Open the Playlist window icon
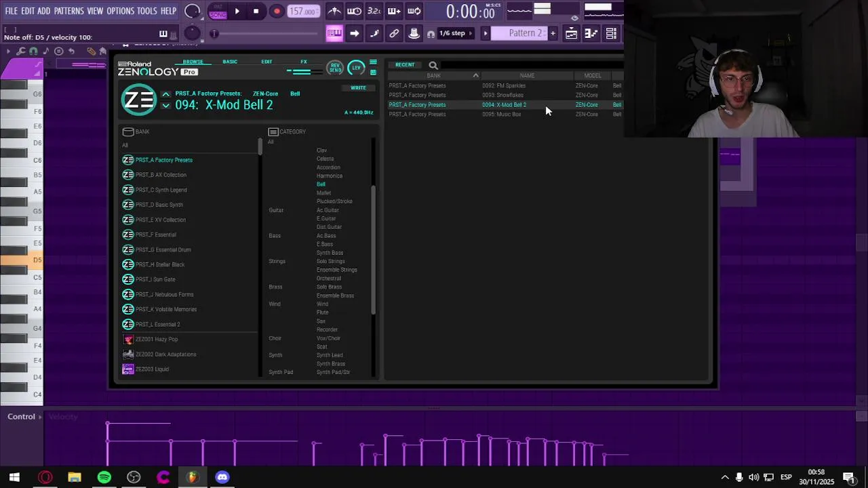Screen dimensions: 868x488 click(572, 33)
